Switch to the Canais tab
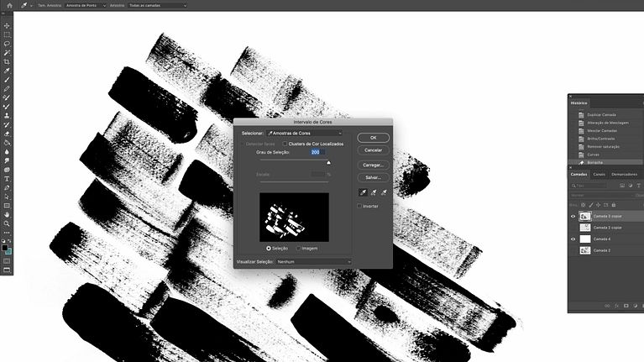The height and width of the screenshot is (362, 644). coord(599,174)
